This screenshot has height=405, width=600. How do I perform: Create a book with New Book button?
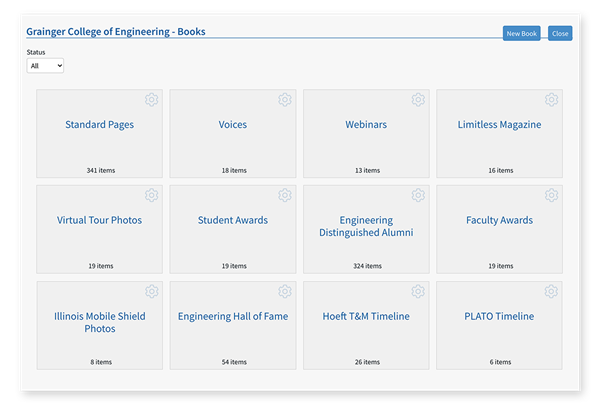pyautogui.click(x=522, y=33)
